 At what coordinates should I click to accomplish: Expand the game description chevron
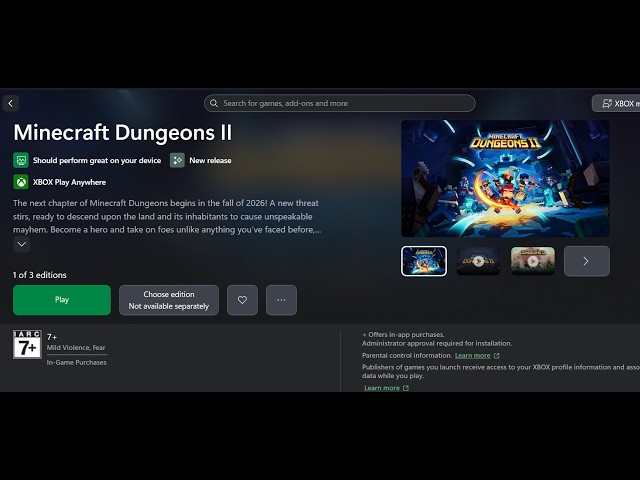tap(22, 244)
